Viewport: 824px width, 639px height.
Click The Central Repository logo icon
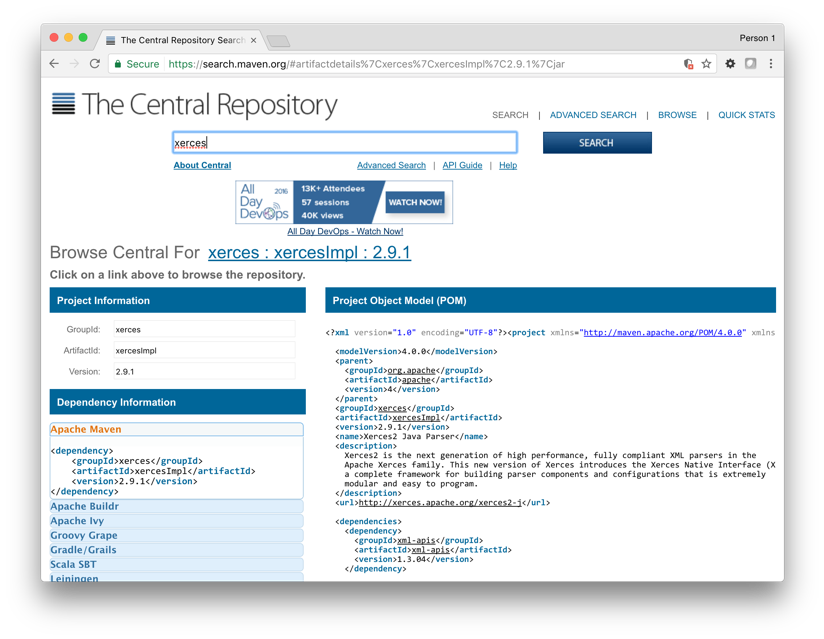click(63, 104)
